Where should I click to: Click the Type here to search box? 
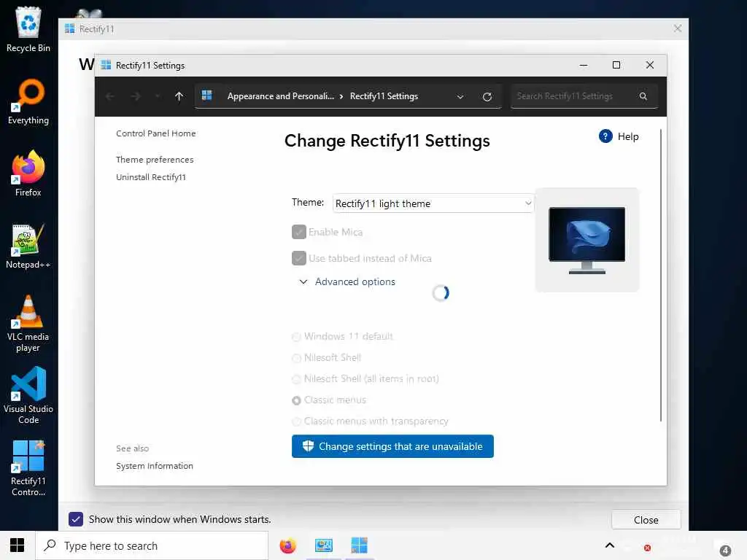[152, 545]
